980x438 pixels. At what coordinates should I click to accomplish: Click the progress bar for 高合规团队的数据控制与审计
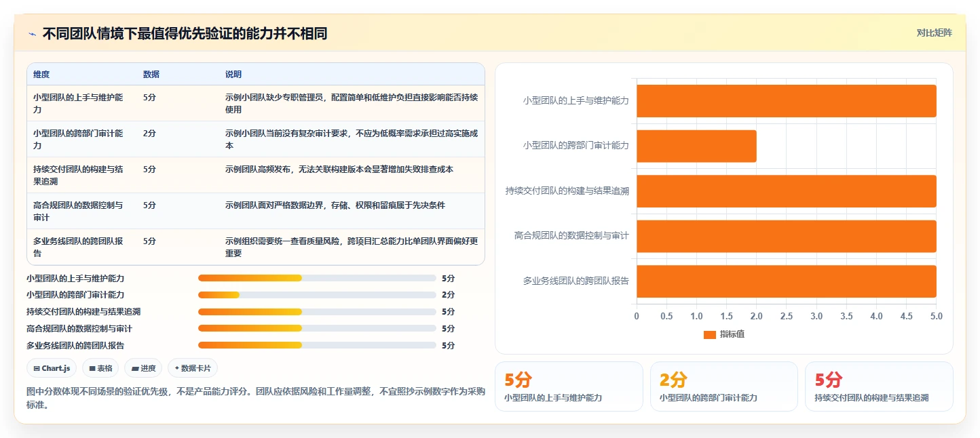pyautogui.click(x=317, y=328)
